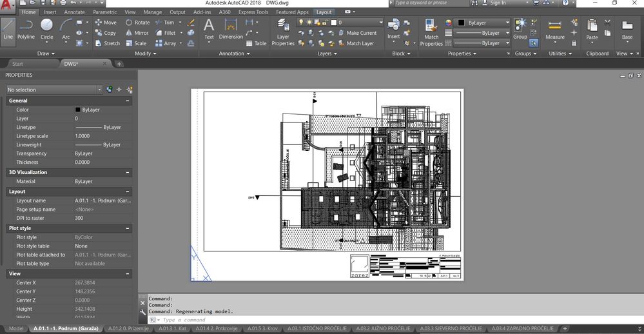Click the Base view tool
This screenshot has width=644, height=334.
pyautogui.click(x=627, y=29)
